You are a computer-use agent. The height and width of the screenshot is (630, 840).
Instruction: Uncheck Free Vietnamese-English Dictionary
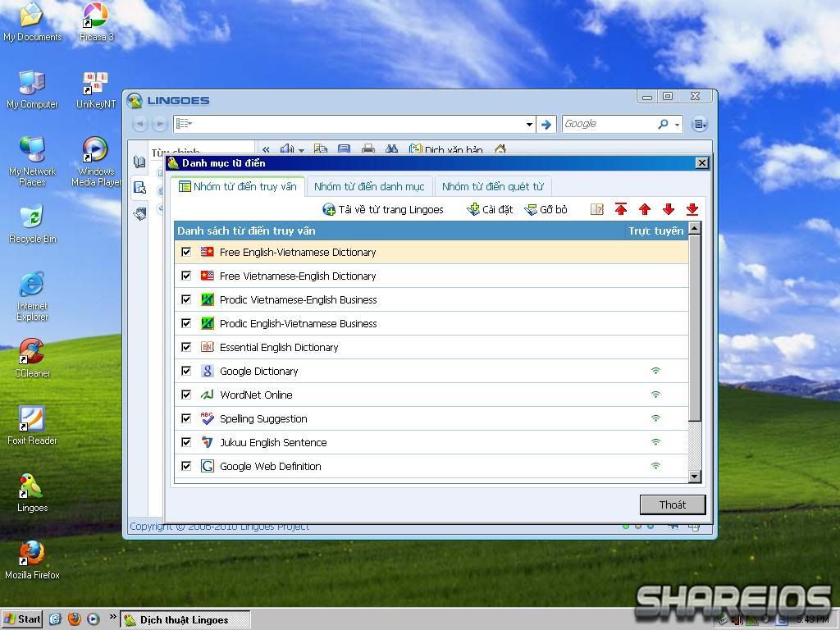(x=186, y=276)
